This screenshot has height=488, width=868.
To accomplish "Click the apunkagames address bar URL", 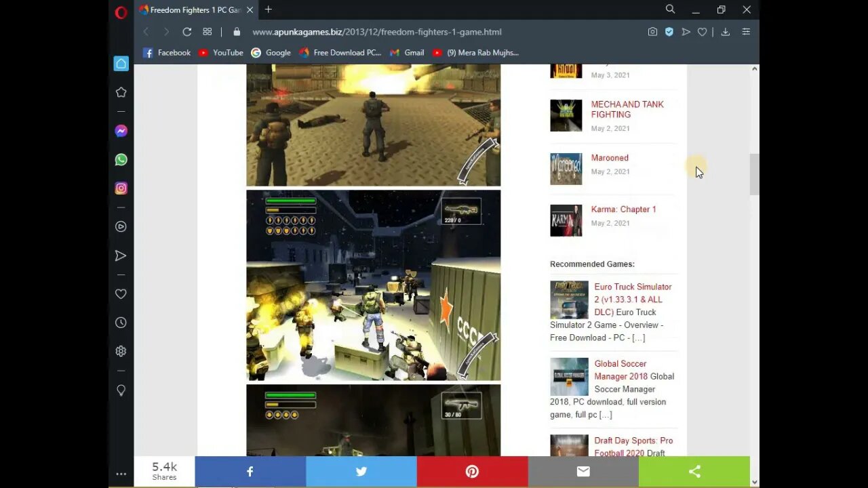I will click(x=377, y=32).
